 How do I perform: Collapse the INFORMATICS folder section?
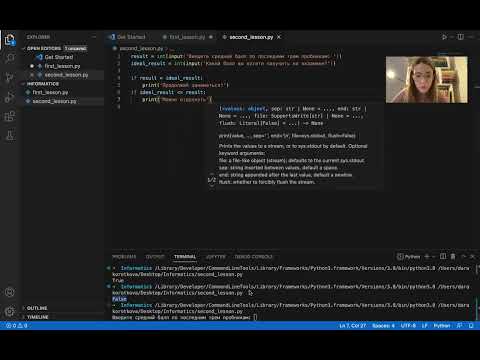[42, 84]
